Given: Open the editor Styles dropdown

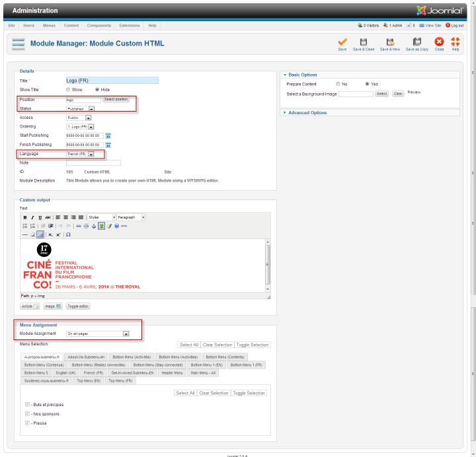Looking at the screenshot, I should coord(102,217).
